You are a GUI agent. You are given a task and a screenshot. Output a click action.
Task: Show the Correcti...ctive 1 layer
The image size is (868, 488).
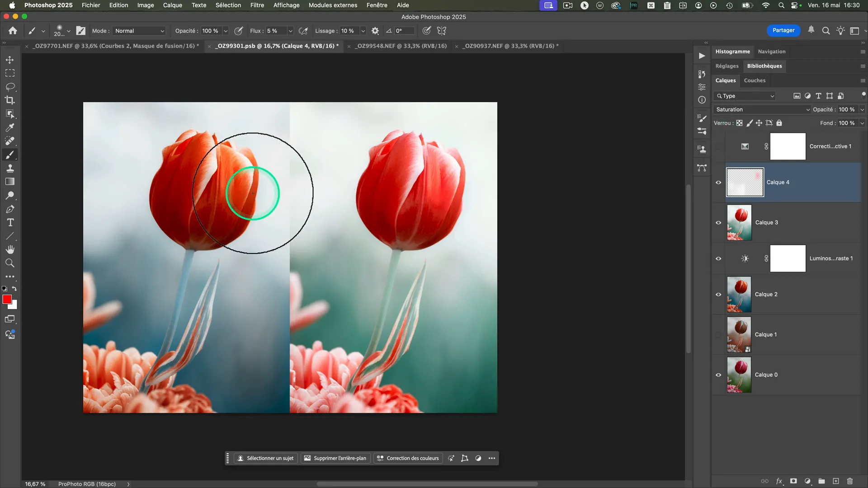[x=718, y=146]
